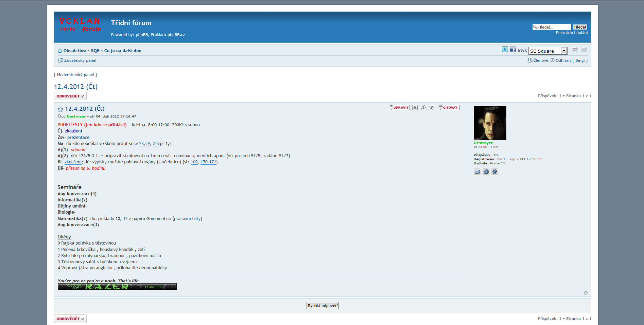Open exercise link 28,29 in Ma line

click(144, 144)
